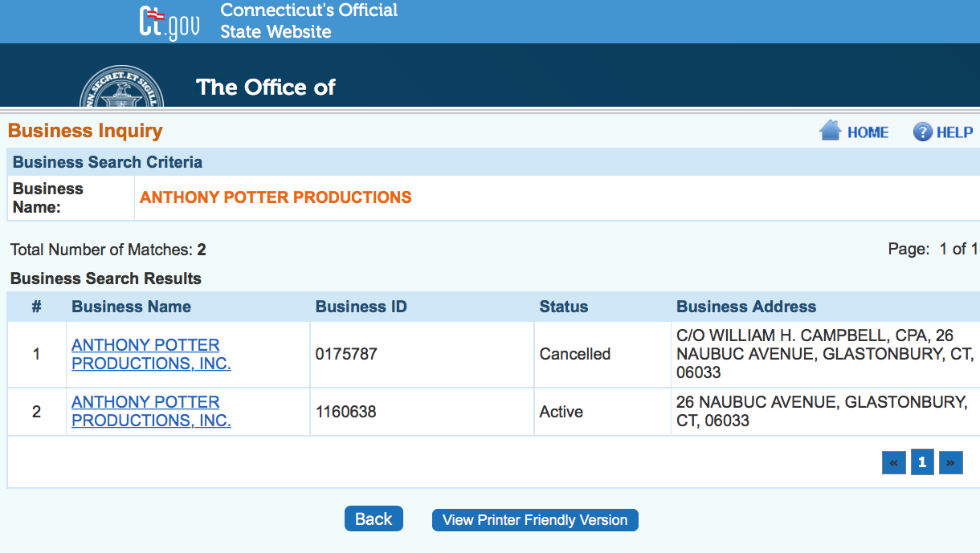Click the Business Address column header

(745, 307)
